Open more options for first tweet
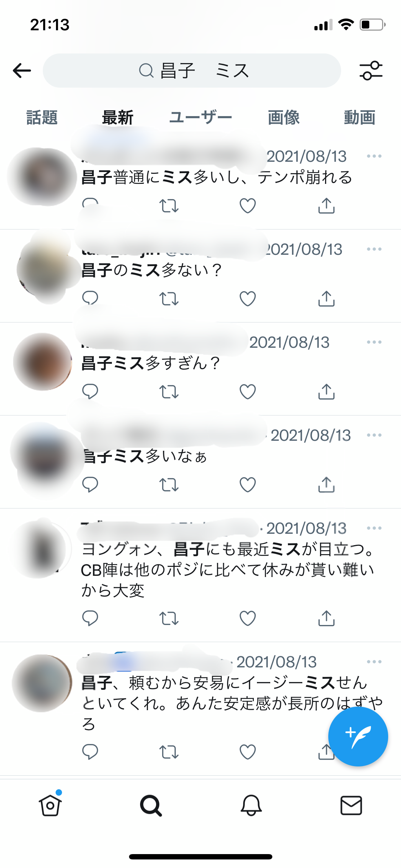Viewport: 401px width, 868px height. [374, 156]
